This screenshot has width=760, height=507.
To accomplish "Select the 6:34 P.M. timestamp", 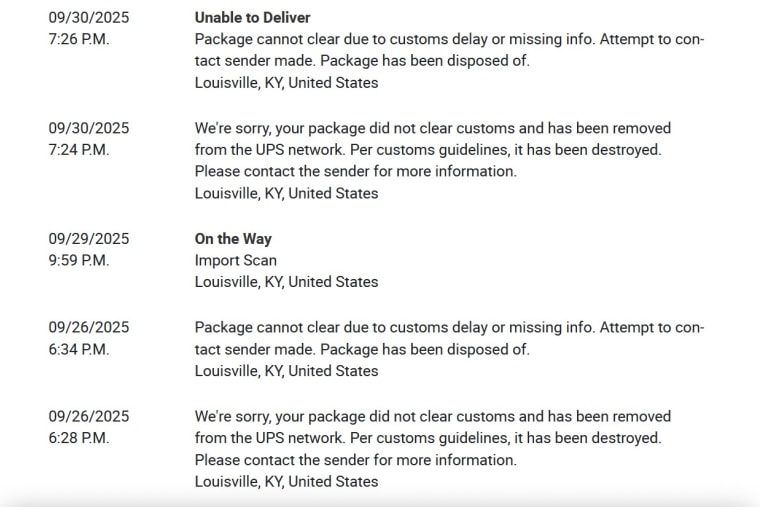I will (79, 349).
